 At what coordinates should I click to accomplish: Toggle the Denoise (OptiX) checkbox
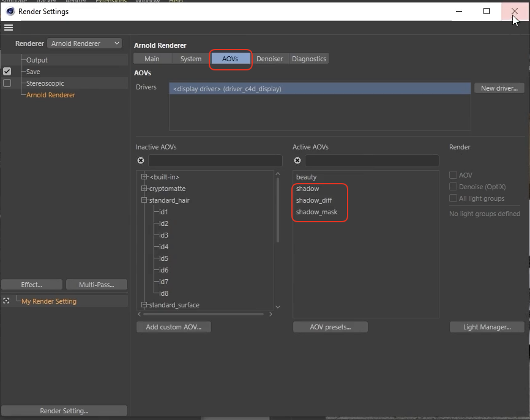pos(453,187)
